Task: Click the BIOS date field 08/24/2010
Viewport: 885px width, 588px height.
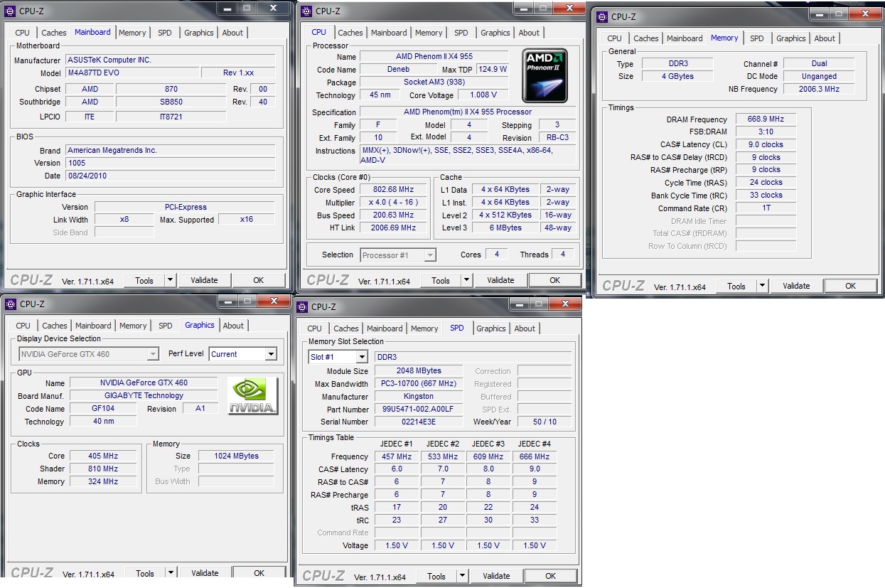Action: click(x=170, y=176)
